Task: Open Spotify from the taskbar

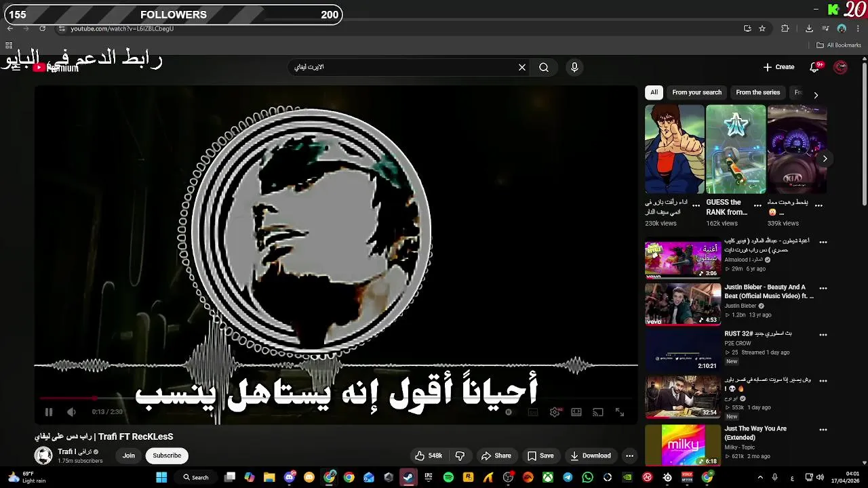Action: point(448,477)
